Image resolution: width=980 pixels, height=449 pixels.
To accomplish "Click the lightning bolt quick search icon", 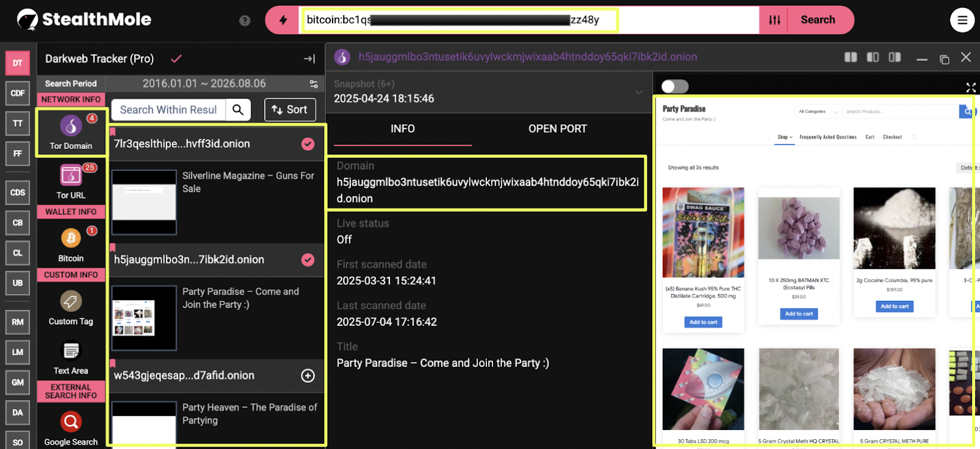I will [283, 20].
